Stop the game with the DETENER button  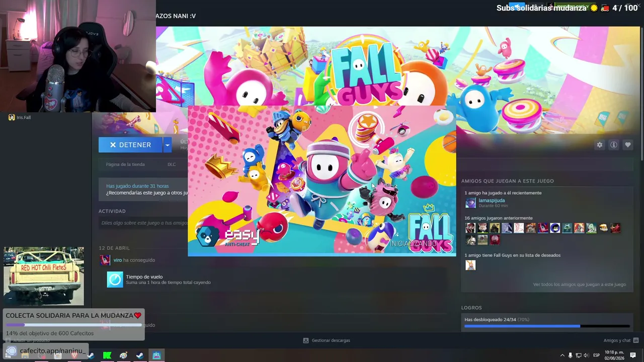point(130,145)
